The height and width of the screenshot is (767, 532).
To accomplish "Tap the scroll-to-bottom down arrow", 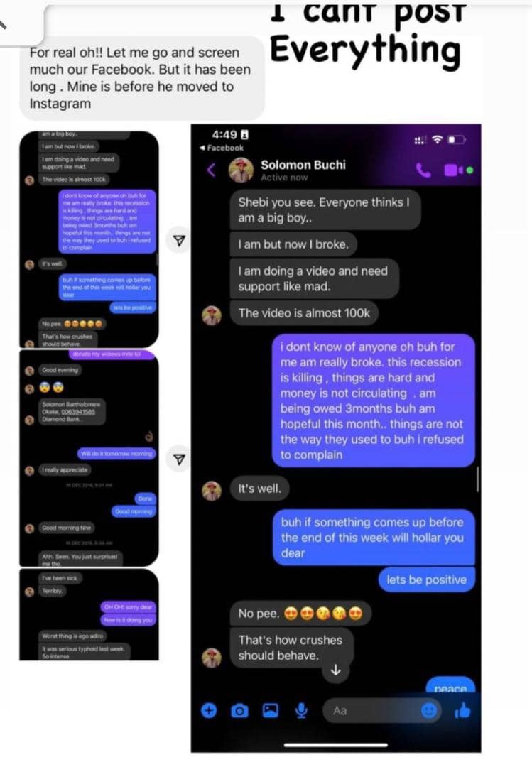I will pyautogui.click(x=336, y=670).
